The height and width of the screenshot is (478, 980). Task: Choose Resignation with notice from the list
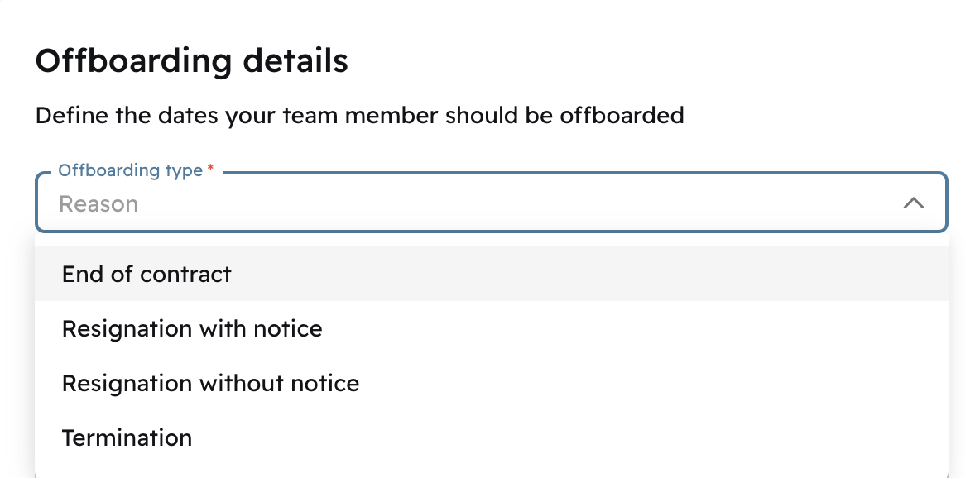(x=192, y=329)
